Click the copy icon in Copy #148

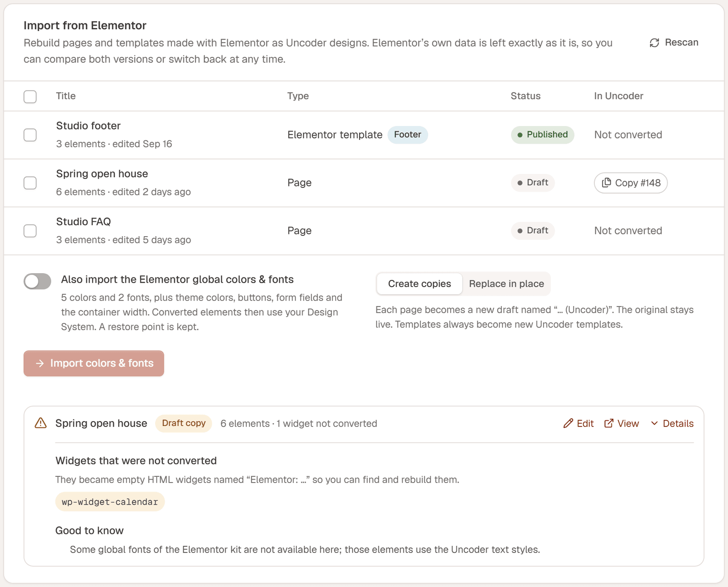click(606, 183)
